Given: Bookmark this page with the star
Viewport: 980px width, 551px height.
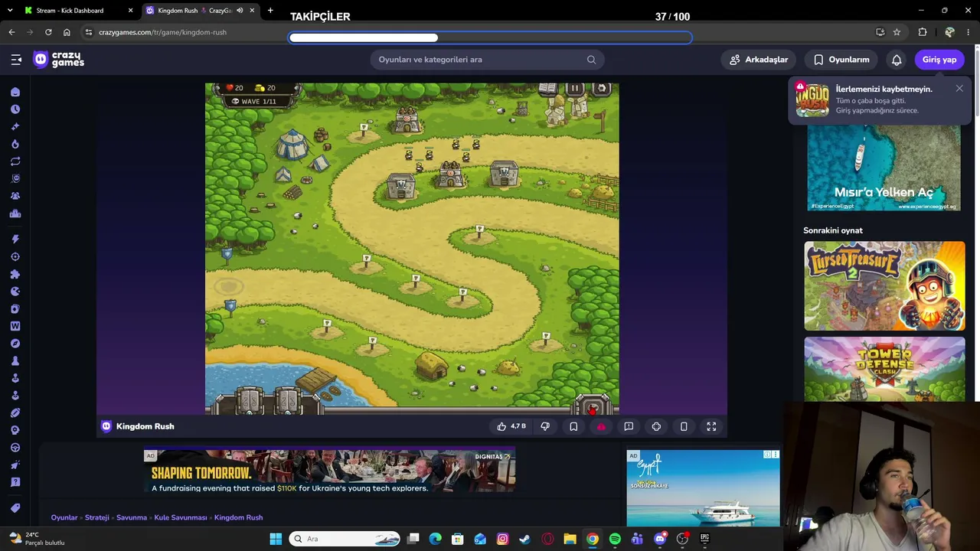Looking at the screenshot, I should (x=897, y=32).
